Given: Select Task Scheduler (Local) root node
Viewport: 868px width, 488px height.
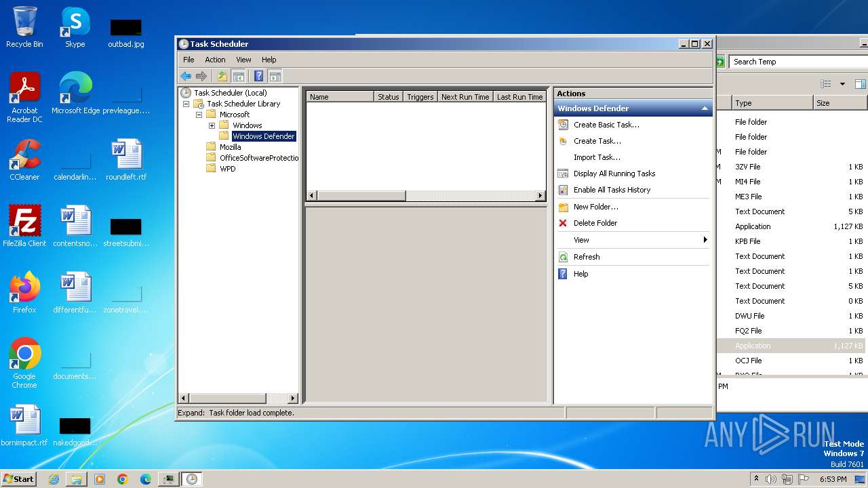Looking at the screenshot, I should click(x=230, y=93).
